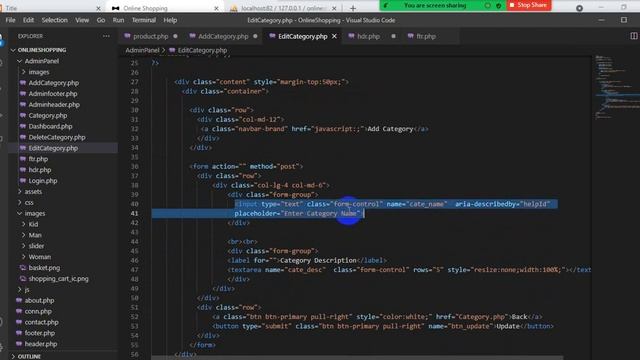
Task: Close the EditCategory.php editor tab
Action: (334, 36)
